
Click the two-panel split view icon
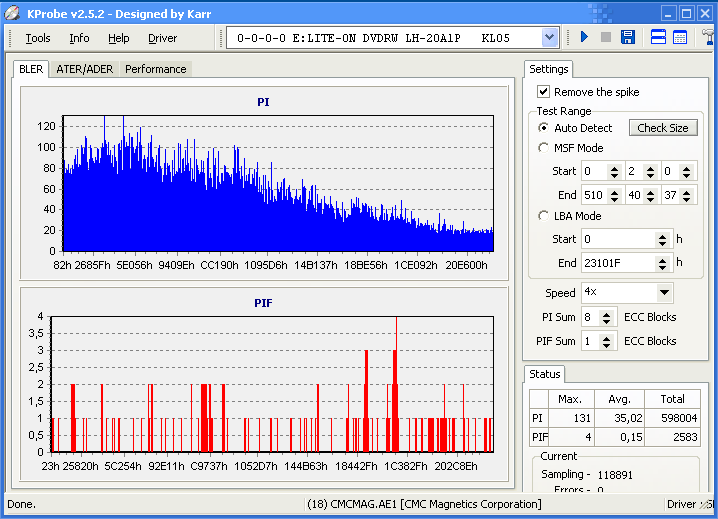coord(659,38)
